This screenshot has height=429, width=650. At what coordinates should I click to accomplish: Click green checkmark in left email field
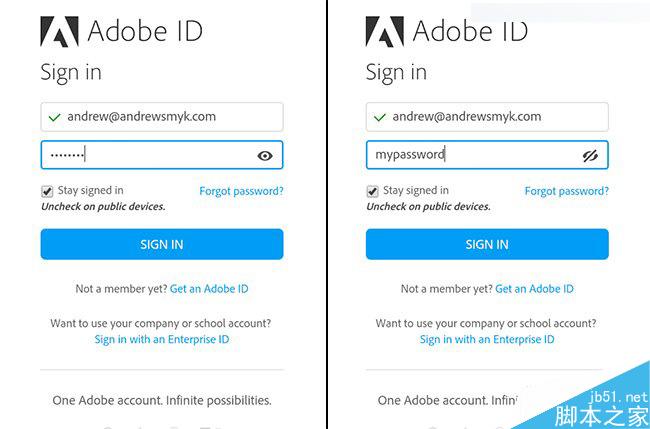(x=54, y=117)
